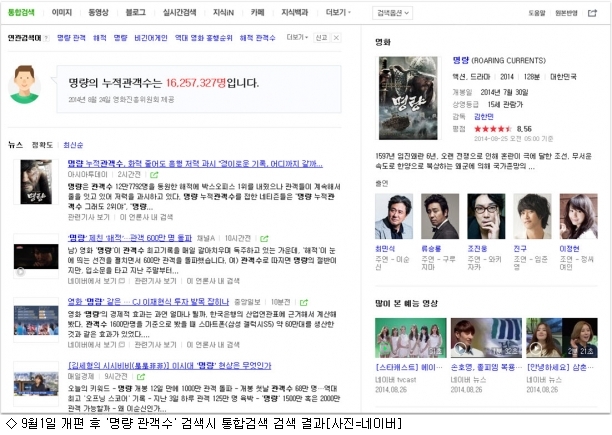Sort news by 정확도

click(x=42, y=145)
